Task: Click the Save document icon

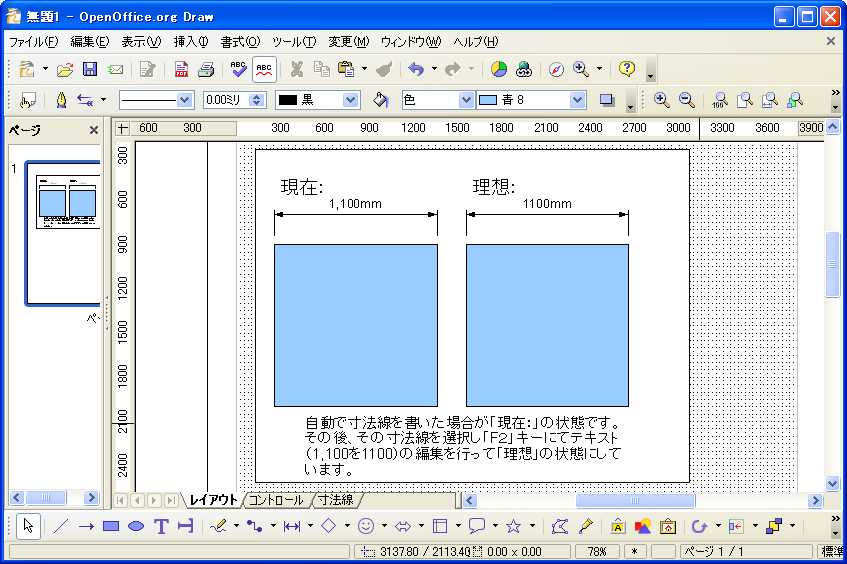Action: pos(90,69)
